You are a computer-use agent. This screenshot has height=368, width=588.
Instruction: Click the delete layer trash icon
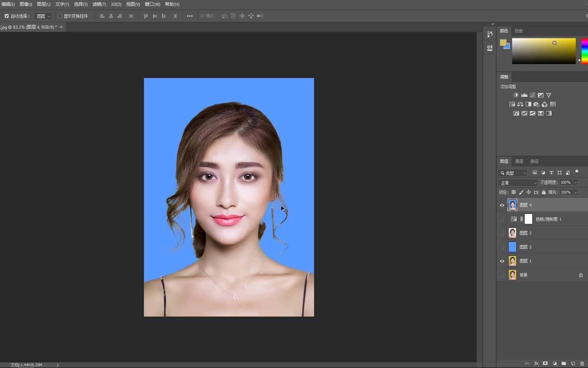[x=582, y=364]
